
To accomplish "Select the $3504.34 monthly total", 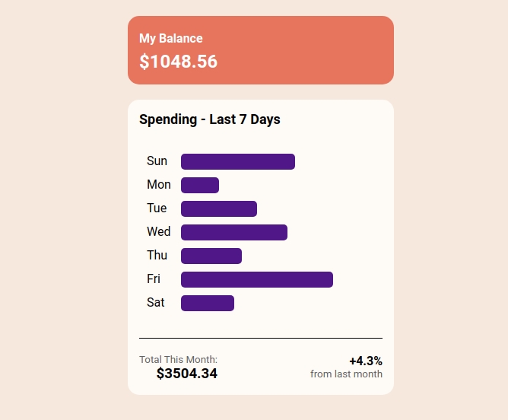I will click(x=186, y=374).
